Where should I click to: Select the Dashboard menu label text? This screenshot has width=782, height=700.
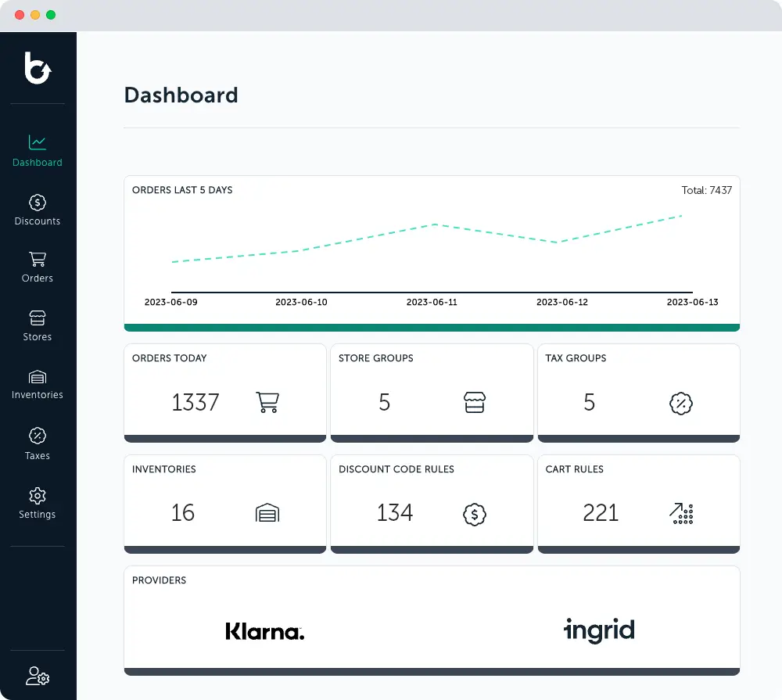(37, 162)
